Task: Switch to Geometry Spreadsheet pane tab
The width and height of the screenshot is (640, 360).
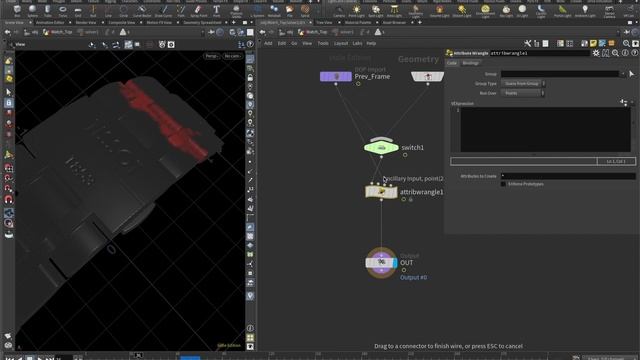Action: (x=202, y=22)
